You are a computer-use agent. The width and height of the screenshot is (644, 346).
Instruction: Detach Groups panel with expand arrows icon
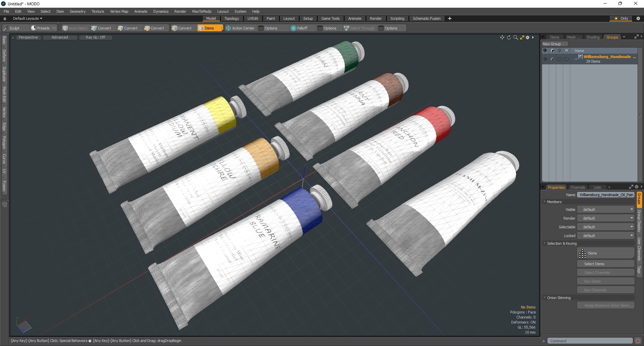(x=636, y=37)
